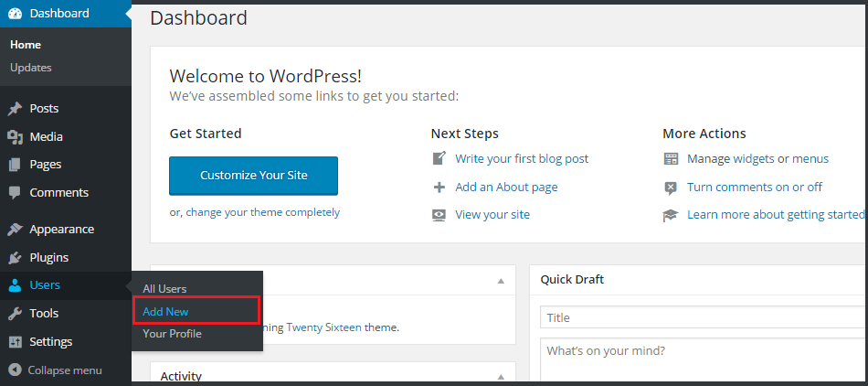Go to Home under Dashboard
Viewport: 868px width, 386px height.
[26, 45]
